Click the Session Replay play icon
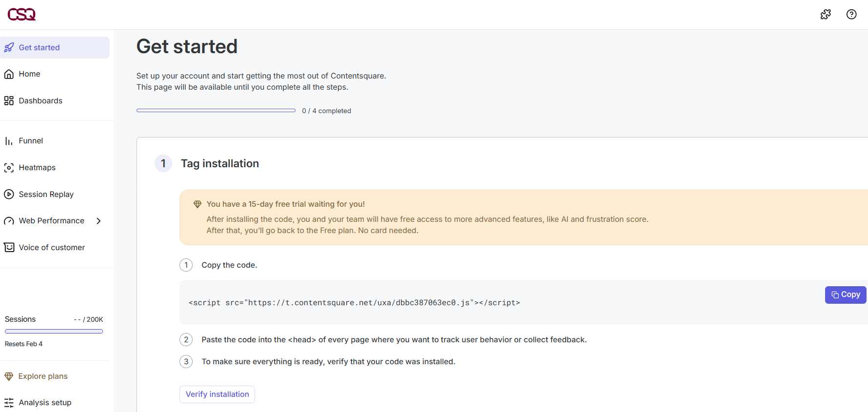Screen dimensions: 868x412 click(x=9, y=195)
